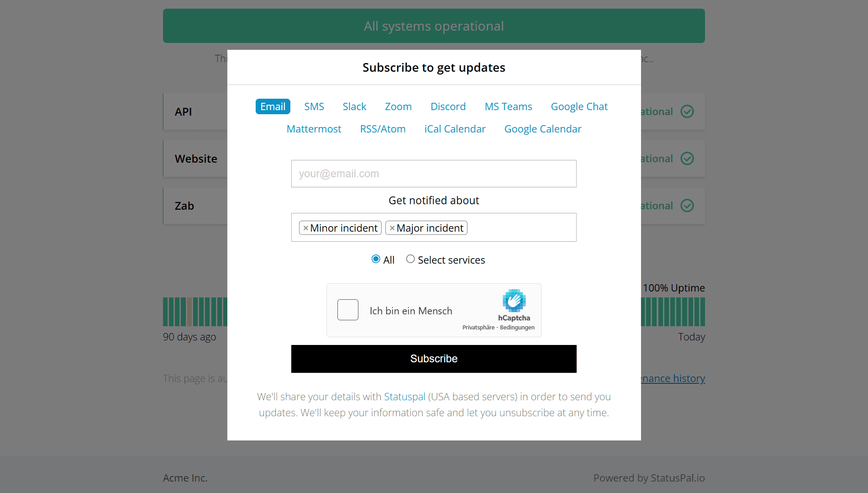Switch to the SMS subscription tab

click(314, 106)
